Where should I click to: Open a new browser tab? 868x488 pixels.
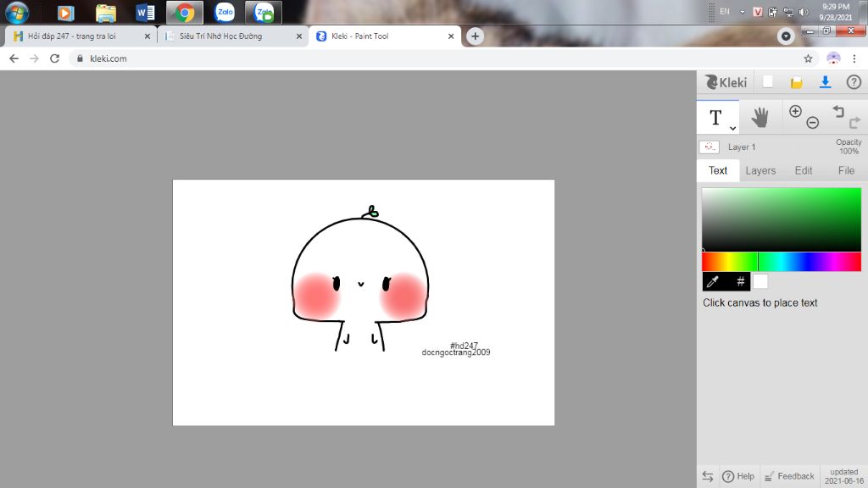[475, 36]
